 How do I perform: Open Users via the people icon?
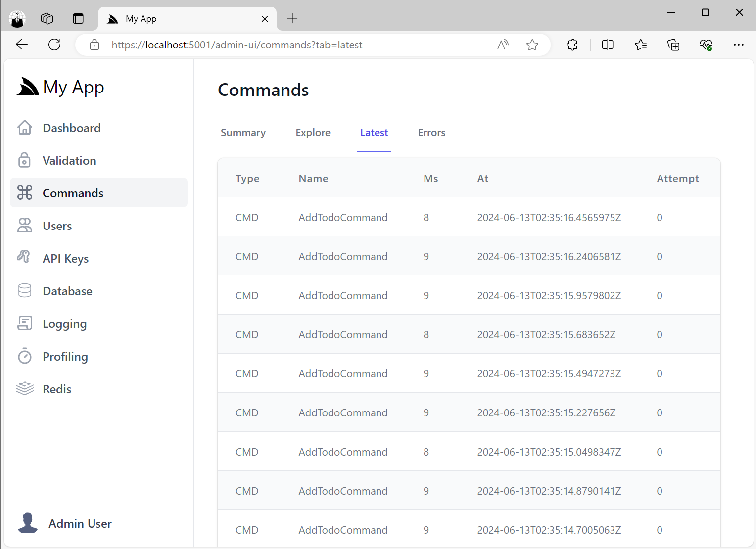(x=25, y=226)
